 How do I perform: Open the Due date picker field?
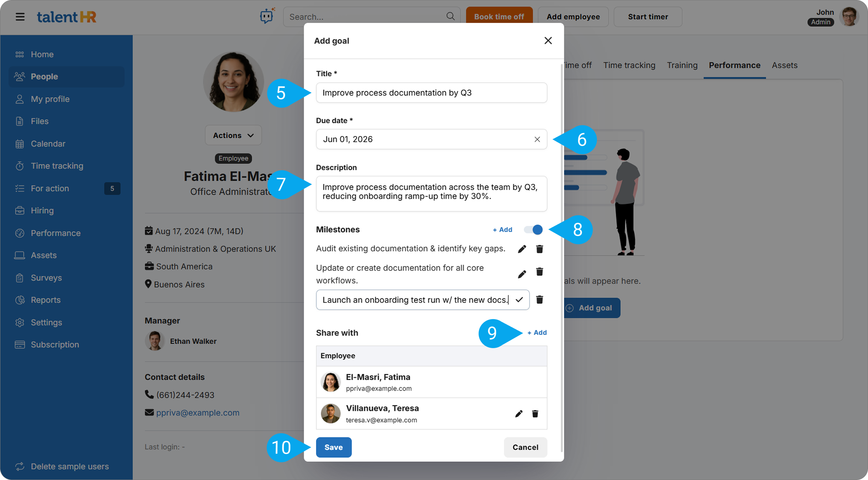[x=422, y=139]
